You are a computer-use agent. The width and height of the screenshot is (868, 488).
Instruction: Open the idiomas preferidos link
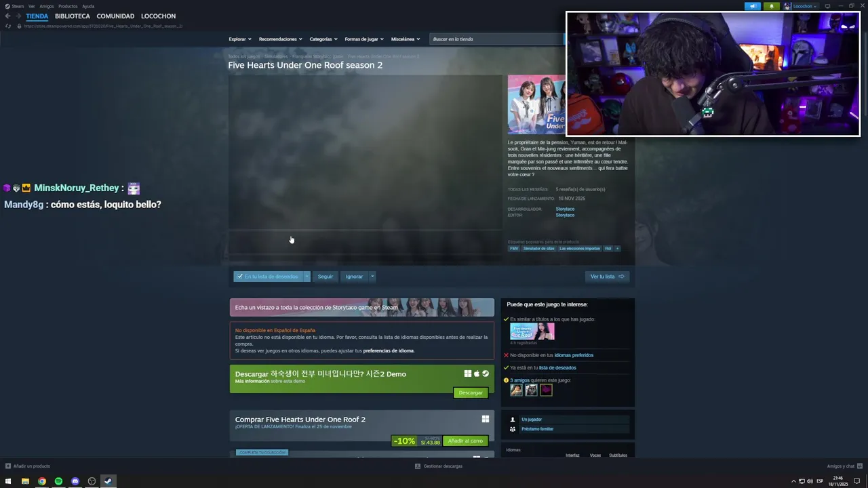tap(574, 355)
